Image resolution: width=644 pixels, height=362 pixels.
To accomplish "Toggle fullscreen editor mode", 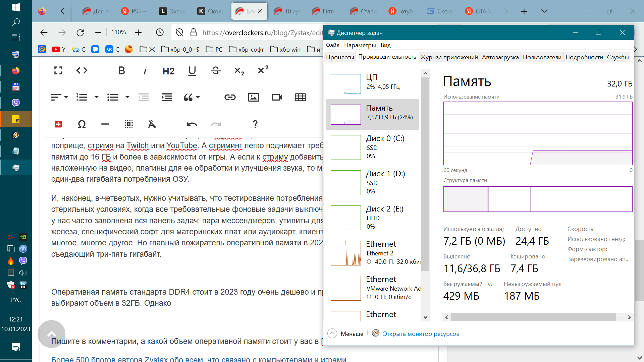I will click(58, 70).
